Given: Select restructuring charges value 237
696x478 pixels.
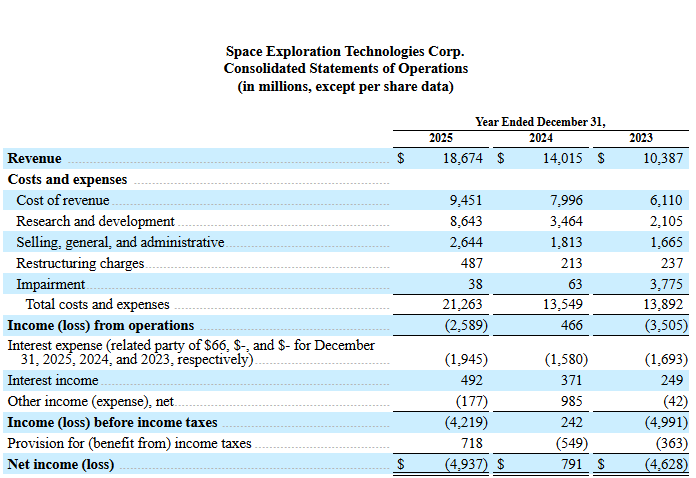Looking at the screenshot, I should tap(672, 263).
